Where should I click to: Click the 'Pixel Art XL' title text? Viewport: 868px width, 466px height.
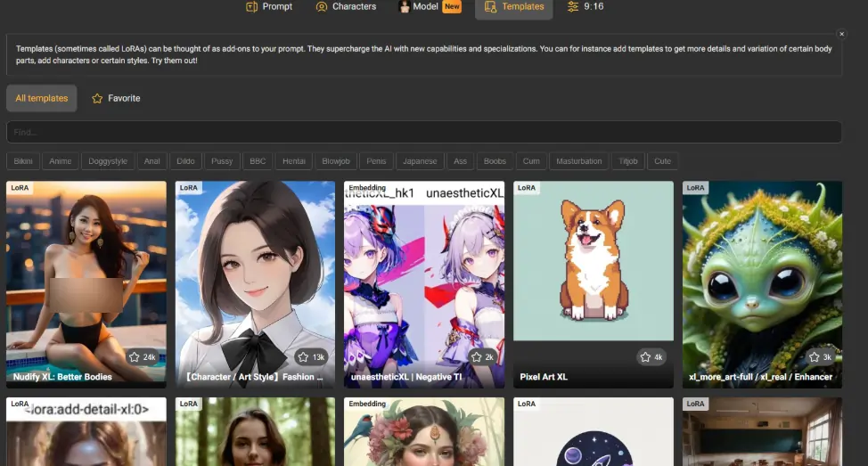(544, 377)
